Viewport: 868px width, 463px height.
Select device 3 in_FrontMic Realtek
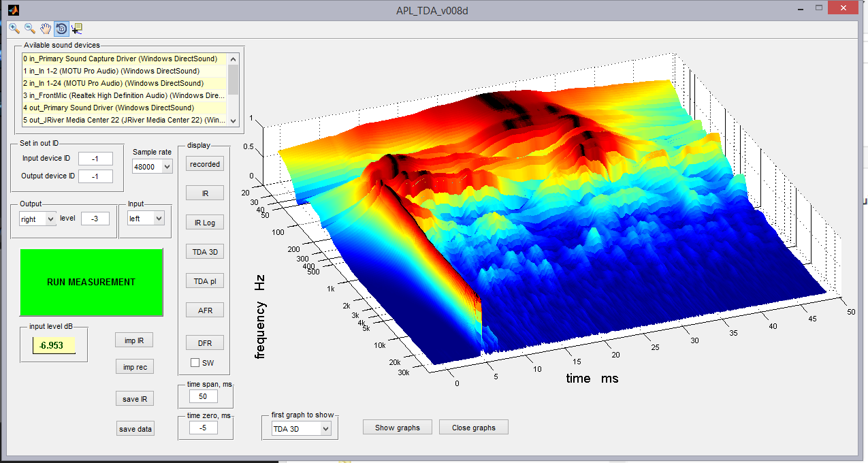[x=125, y=95]
